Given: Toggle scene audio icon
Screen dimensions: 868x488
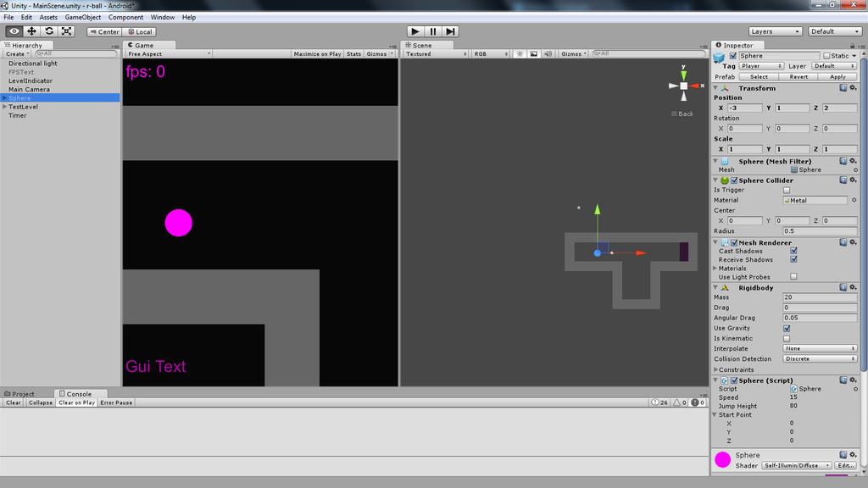Looking at the screenshot, I should pos(548,53).
